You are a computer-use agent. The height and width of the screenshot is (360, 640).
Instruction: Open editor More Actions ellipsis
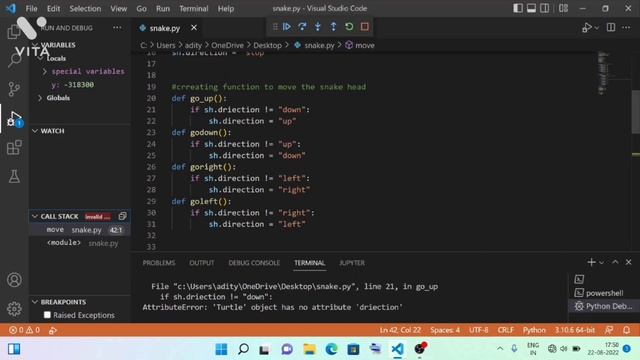pos(626,27)
